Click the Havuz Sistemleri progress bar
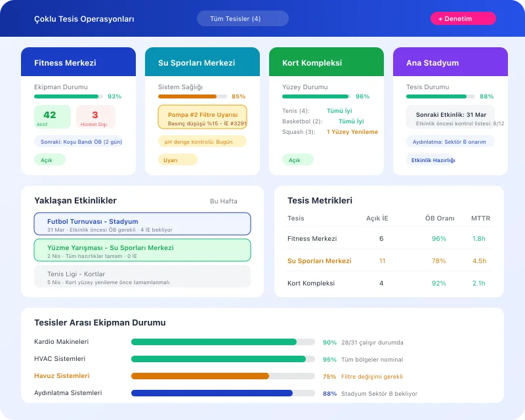 click(x=223, y=376)
